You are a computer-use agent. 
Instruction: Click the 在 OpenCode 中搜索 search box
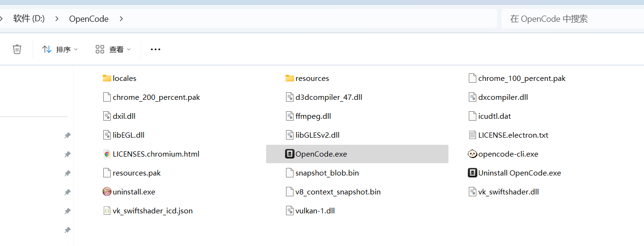click(x=572, y=19)
